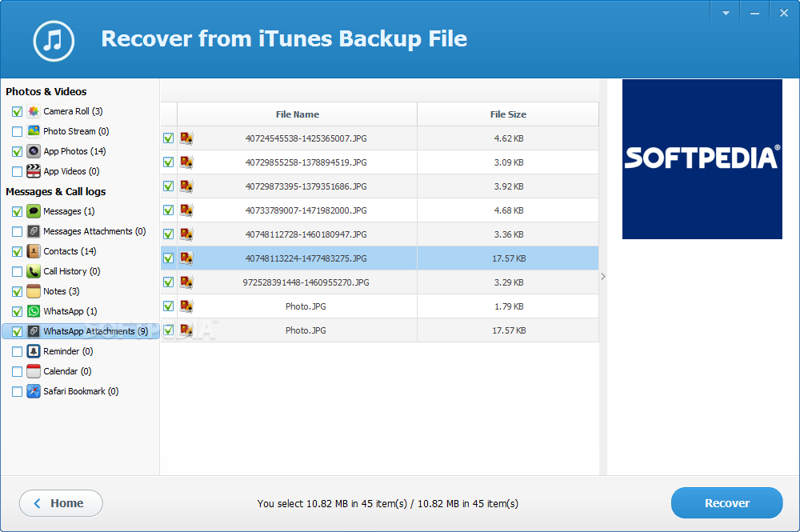Viewport: 800px width, 532px height.
Task: Uncheck file 40724545538-1425365007.JPG checkbox
Action: point(168,138)
